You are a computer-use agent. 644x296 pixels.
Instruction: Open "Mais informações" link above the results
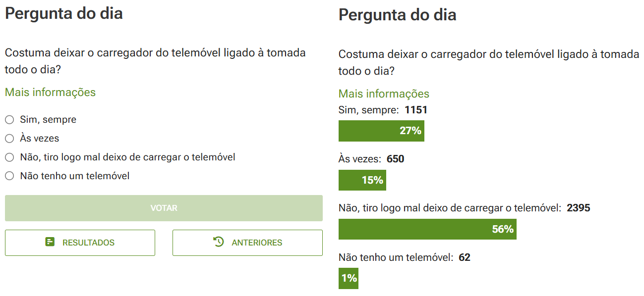tap(384, 94)
